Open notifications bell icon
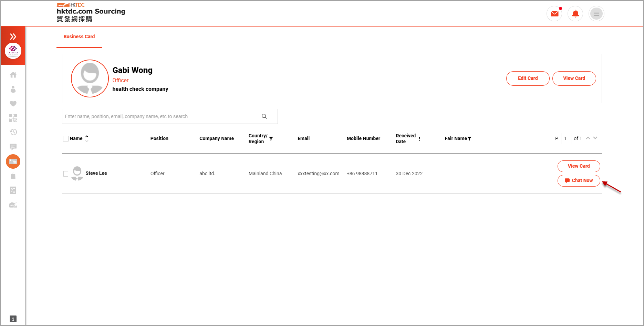 [575, 14]
